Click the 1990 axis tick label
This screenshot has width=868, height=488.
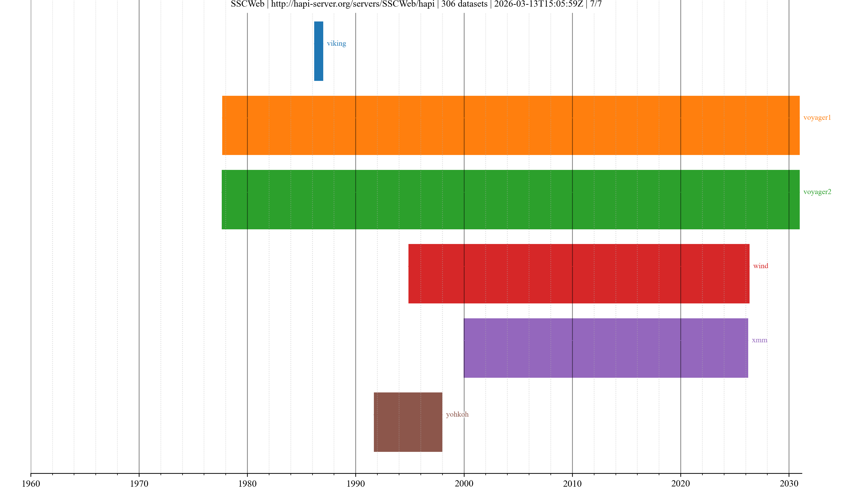click(x=356, y=483)
